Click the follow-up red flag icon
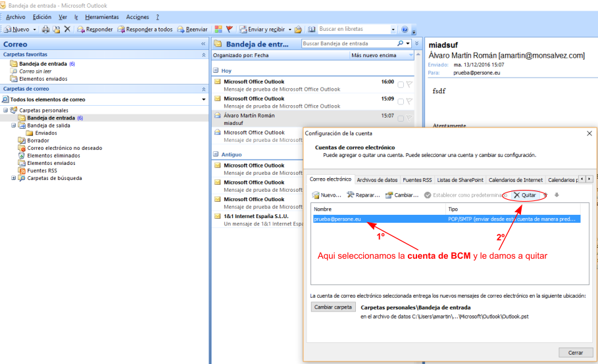Screen dimensions: 598x364 click(x=229, y=30)
